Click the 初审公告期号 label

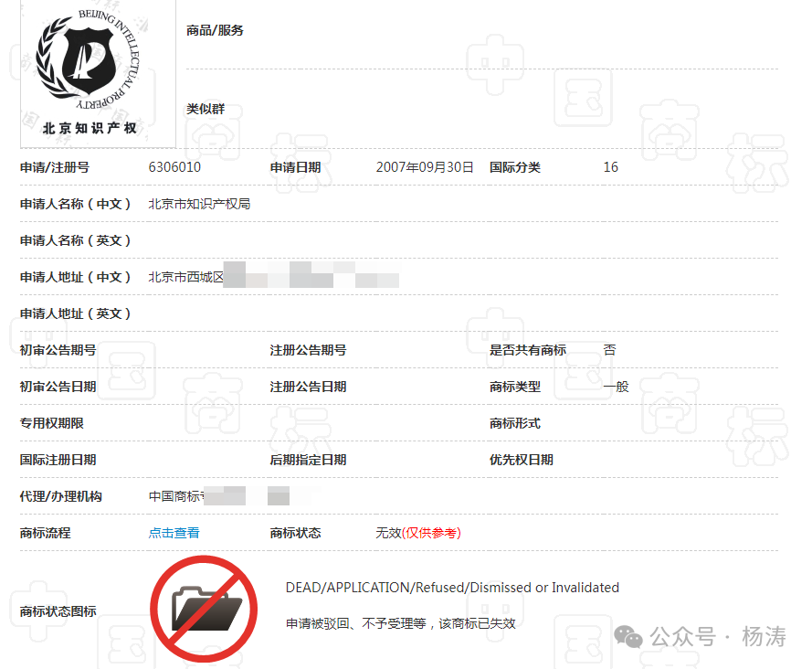pyautogui.click(x=58, y=350)
